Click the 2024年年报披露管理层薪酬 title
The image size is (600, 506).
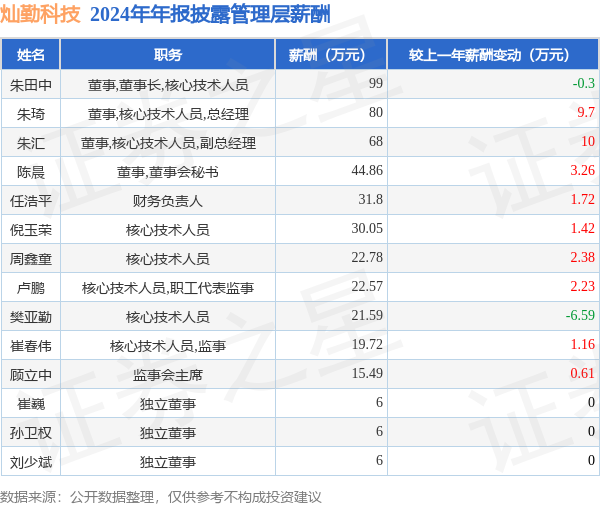[x=210, y=15]
